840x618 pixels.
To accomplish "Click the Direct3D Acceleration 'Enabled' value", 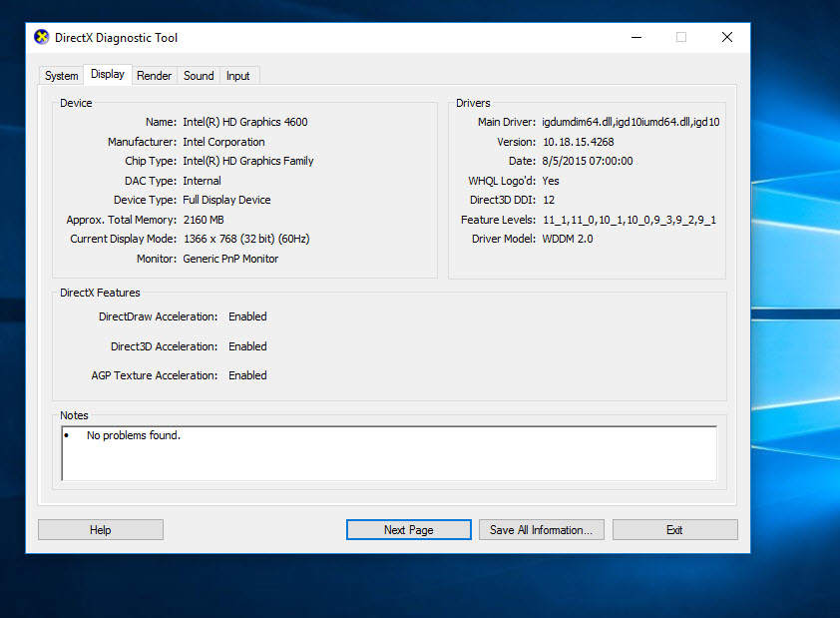I will pyautogui.click(x=247, y=346).
